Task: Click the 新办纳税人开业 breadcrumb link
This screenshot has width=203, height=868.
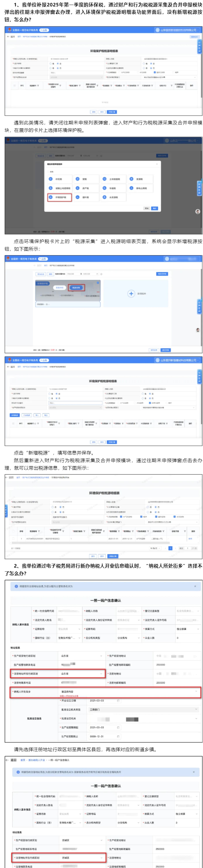Action: [37, 760]
